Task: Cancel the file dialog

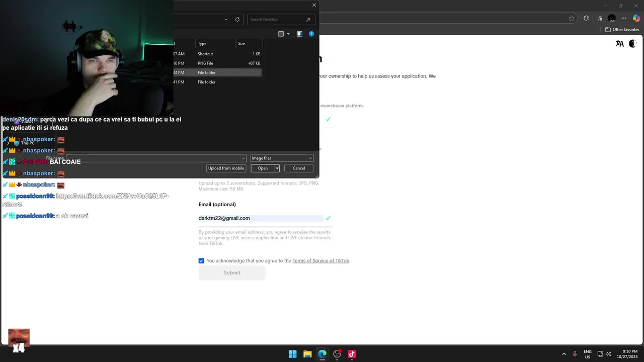Action: coord(299,168)
